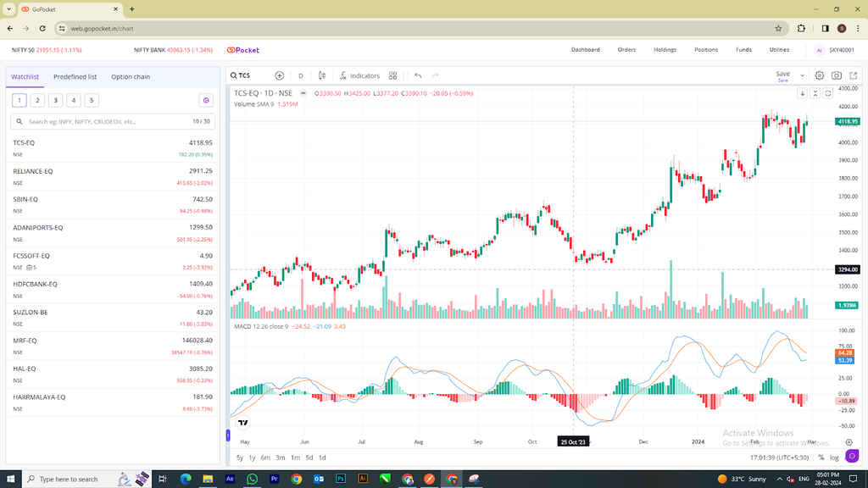868x488 pixels.
Task: Set chart range to 6m
Action: pos(265,457)
